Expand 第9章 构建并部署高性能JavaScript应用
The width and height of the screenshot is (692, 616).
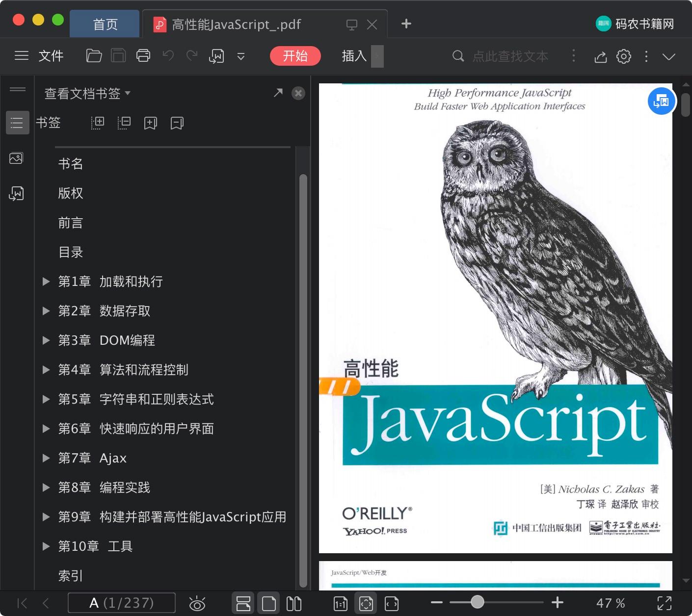point(46,517)
